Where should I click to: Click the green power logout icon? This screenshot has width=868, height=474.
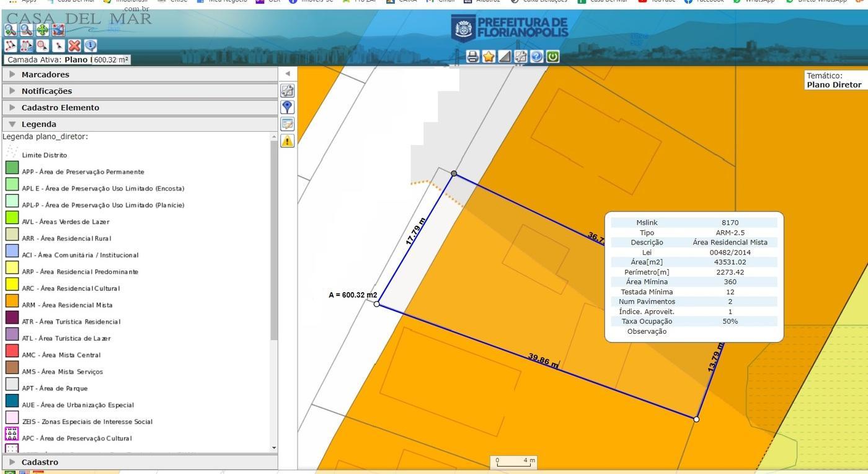553,56
